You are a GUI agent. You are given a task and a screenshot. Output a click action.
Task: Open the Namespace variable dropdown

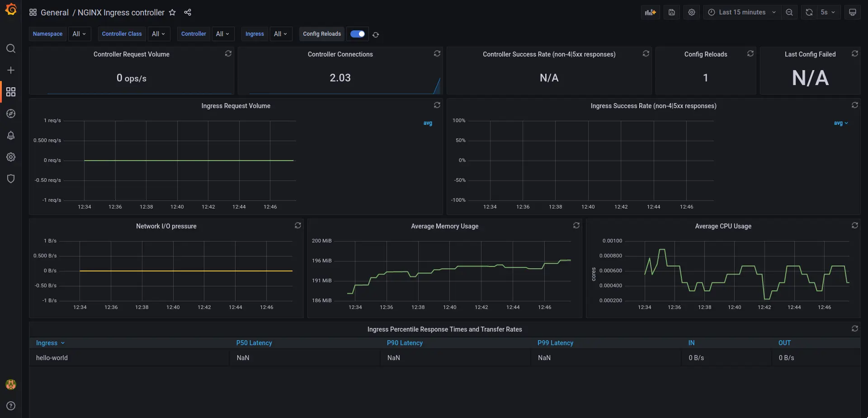[x=80, y=34]
